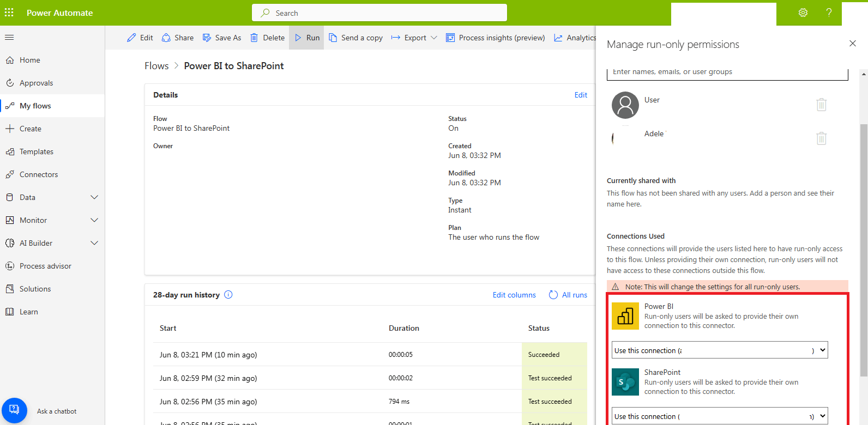Expand the AI Builder section chevron
The height and width of the screenshot is (425, 868).
[x=94, y=243]
